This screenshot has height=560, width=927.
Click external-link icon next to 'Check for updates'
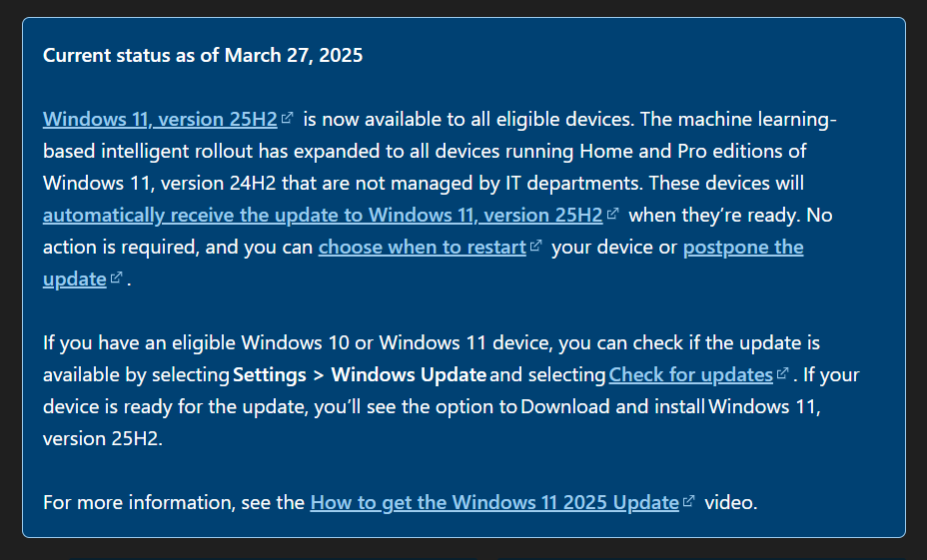point(783,373)
